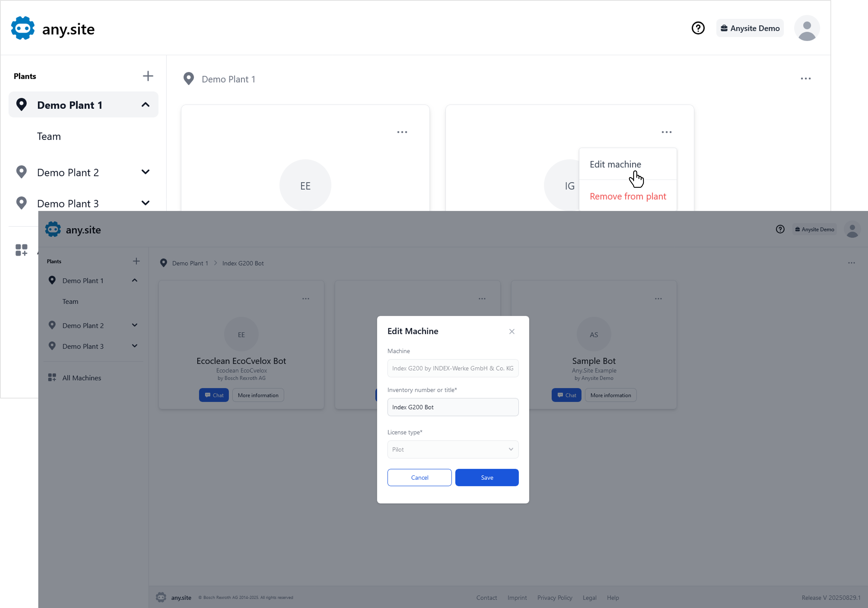The width and height of the screenshot is (868, 608).
Task: Click Cancel in the Edit Machine dialog
Action: point(419,478)
